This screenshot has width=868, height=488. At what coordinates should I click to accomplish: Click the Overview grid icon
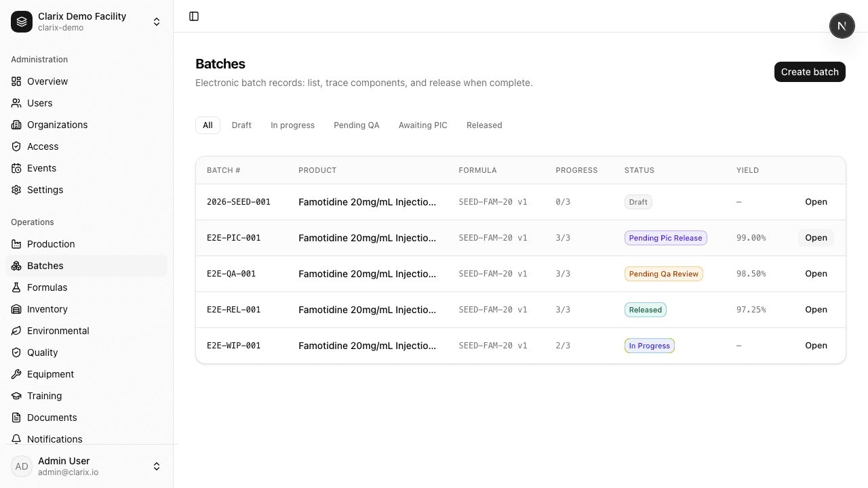pyautogui.click(x=16, y=81)
